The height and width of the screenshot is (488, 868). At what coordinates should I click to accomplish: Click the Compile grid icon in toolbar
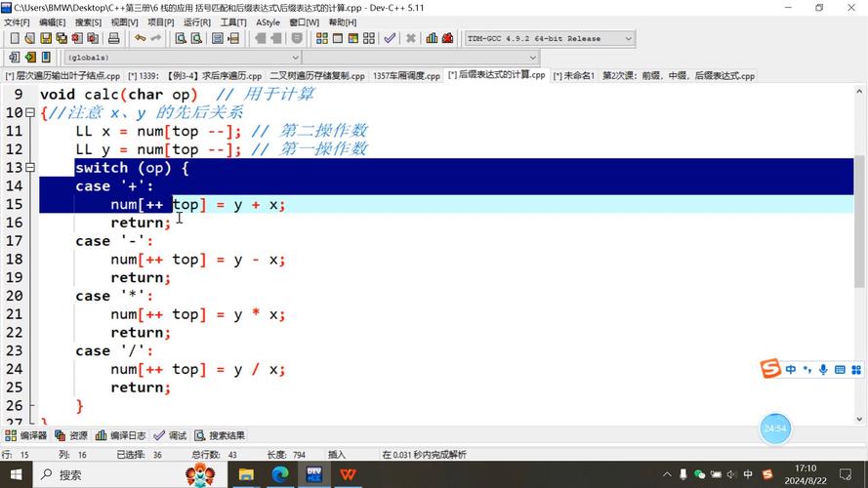321,39
